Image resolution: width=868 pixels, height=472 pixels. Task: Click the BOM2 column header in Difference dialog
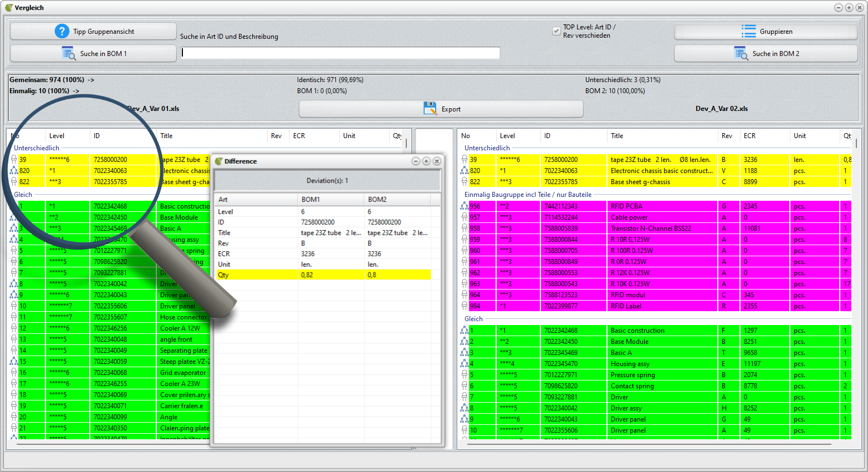(x=377, y=200)
